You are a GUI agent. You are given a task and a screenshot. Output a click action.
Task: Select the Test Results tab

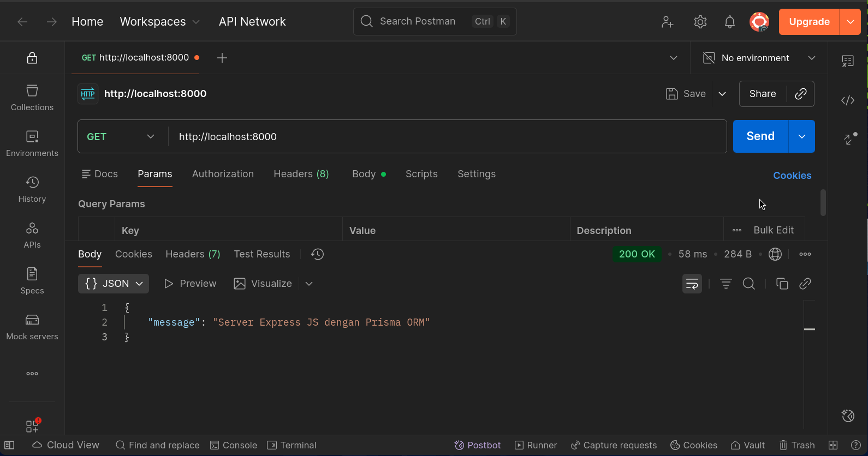pyautogui.click(x=261, y=254)
